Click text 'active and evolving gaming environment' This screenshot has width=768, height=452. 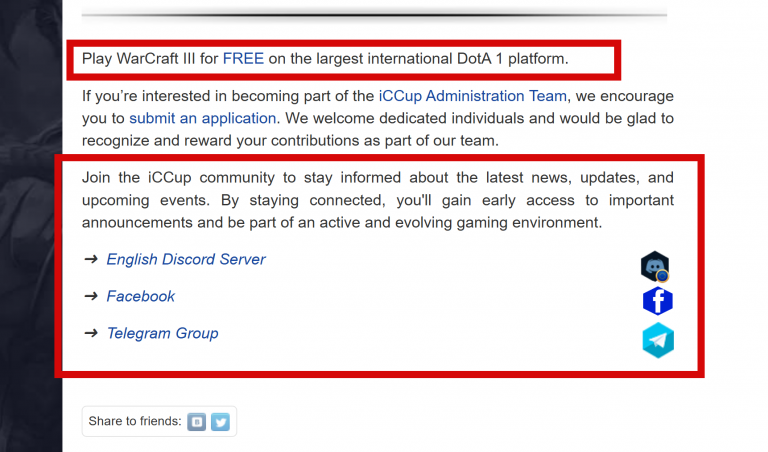460,223
